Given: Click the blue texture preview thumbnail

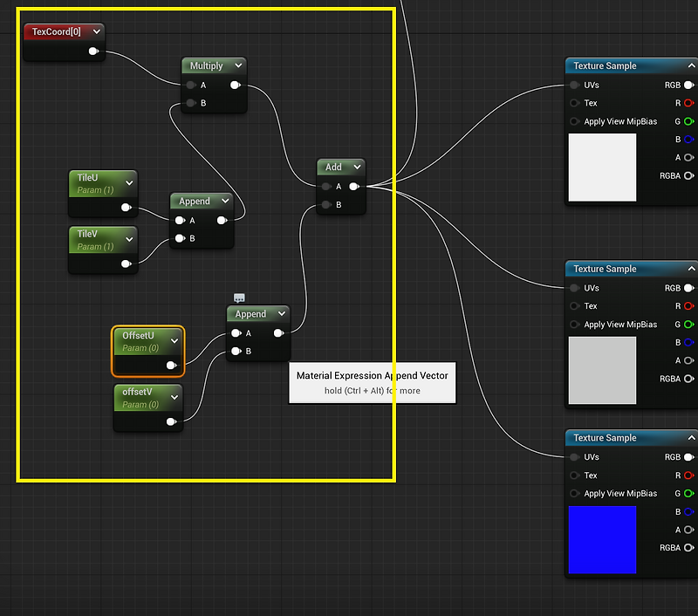Looking at the screenshot, I should click(x=602, y=539).
